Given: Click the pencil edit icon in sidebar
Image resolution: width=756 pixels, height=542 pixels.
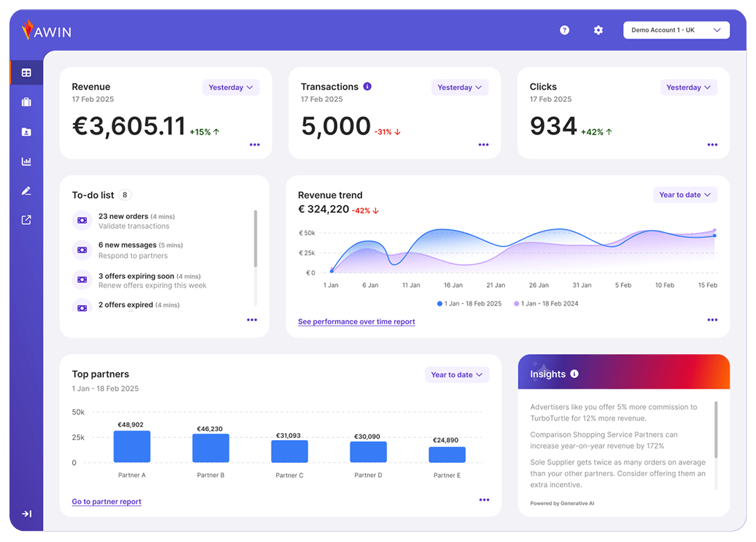Looking at the screenshot, I should click(x=26, y=191).
